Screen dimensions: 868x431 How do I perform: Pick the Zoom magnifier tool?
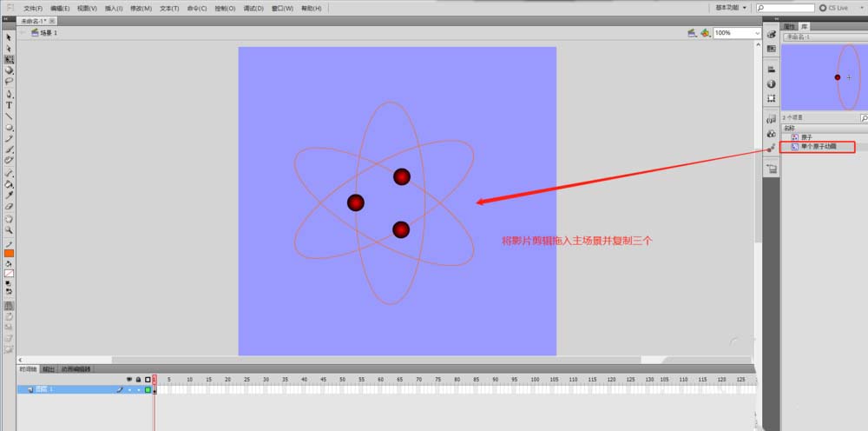(10, 229)
